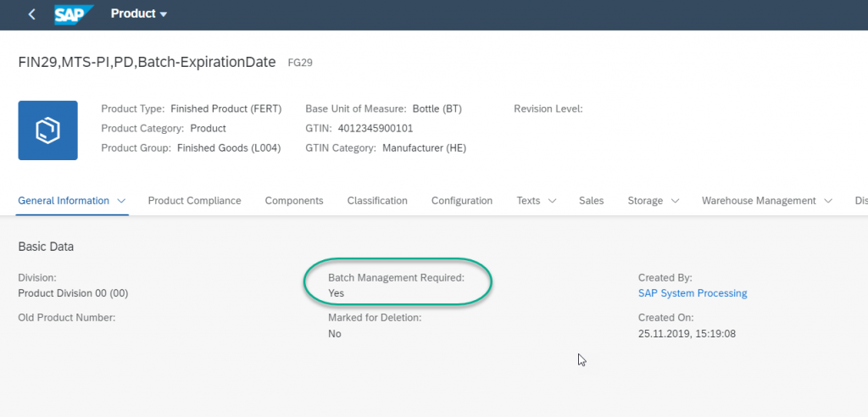The height and width of the screenshot is (417, 868).
Task: Select the Storage tab
Action: (x=645, y=201)
